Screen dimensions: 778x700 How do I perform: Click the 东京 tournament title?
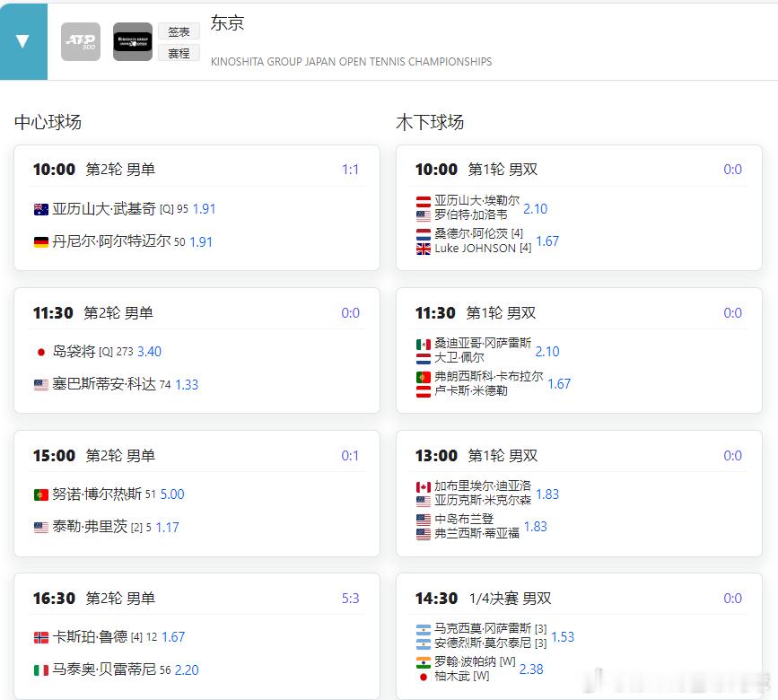point(227,22)
